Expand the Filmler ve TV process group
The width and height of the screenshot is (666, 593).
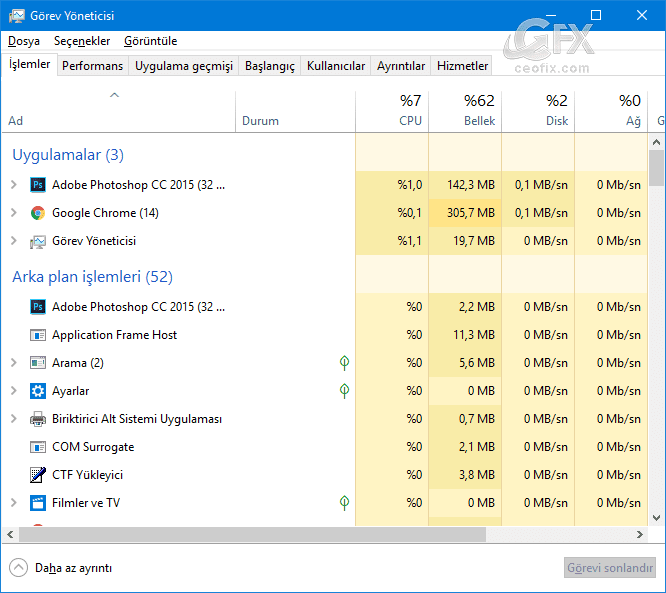coord(14,503)
